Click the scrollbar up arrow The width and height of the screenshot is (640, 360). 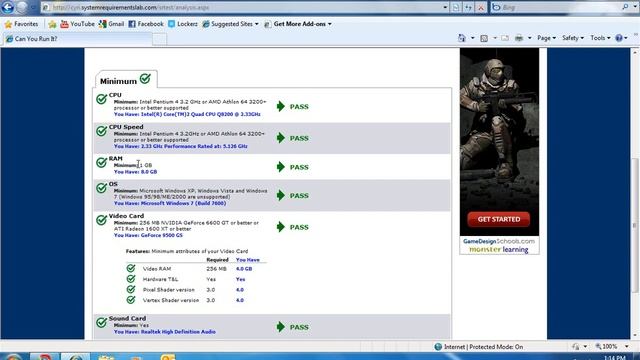pyautogui.click(x=634, y=52)
